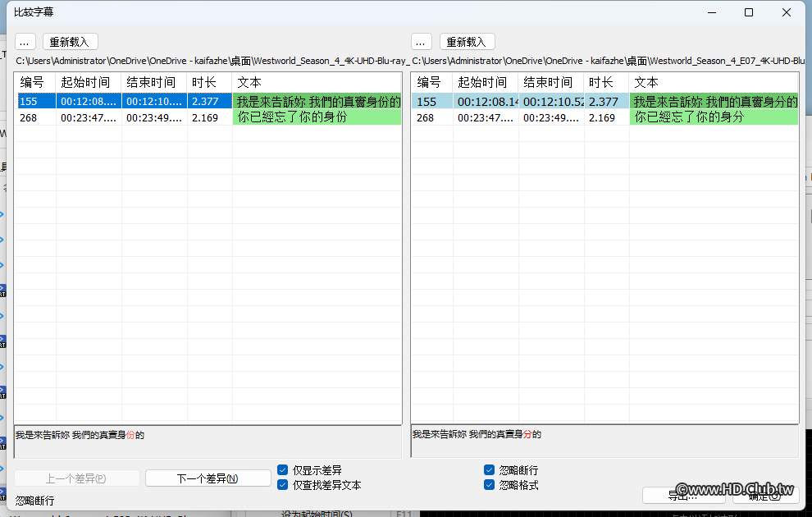Click left 结束时间 column header

click(x=154, y=82)
